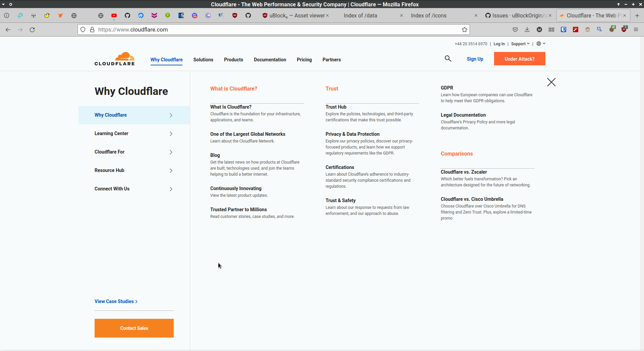Open the Products menu

click(x=233, y=60)
